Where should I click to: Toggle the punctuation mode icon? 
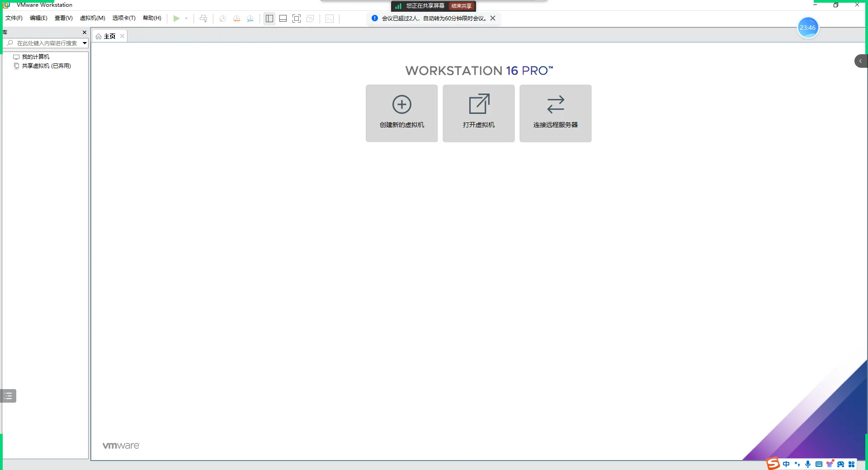click(x=797, y=464)
